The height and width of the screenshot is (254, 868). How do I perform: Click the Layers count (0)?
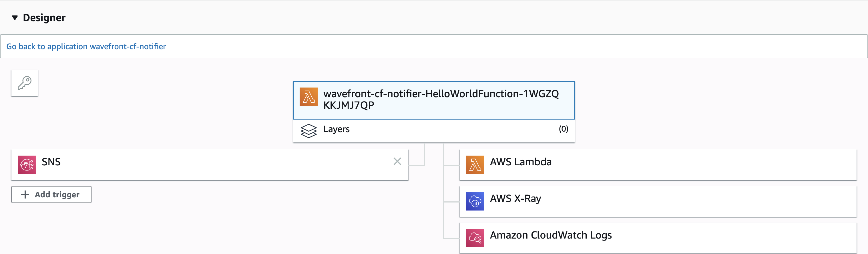pos(564,129)
